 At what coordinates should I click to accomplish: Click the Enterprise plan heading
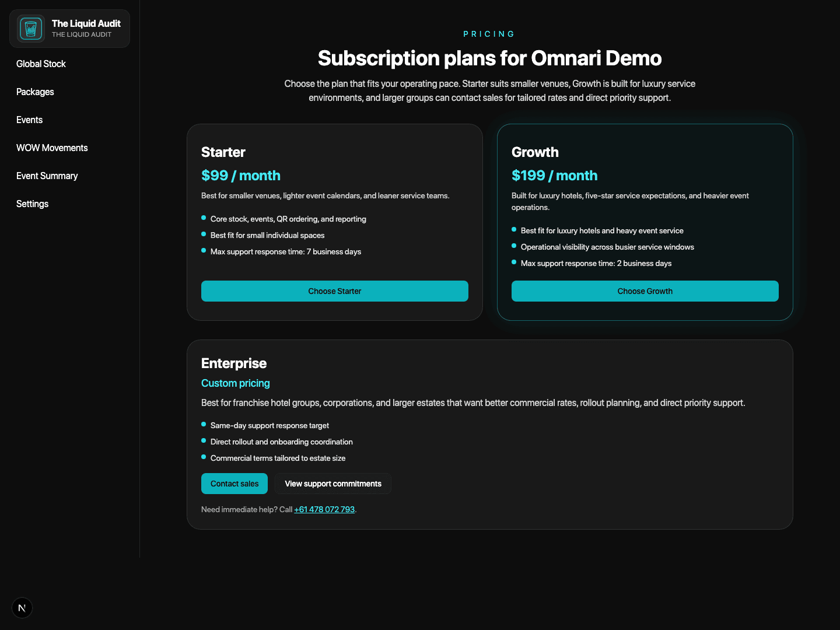[234, 363]
